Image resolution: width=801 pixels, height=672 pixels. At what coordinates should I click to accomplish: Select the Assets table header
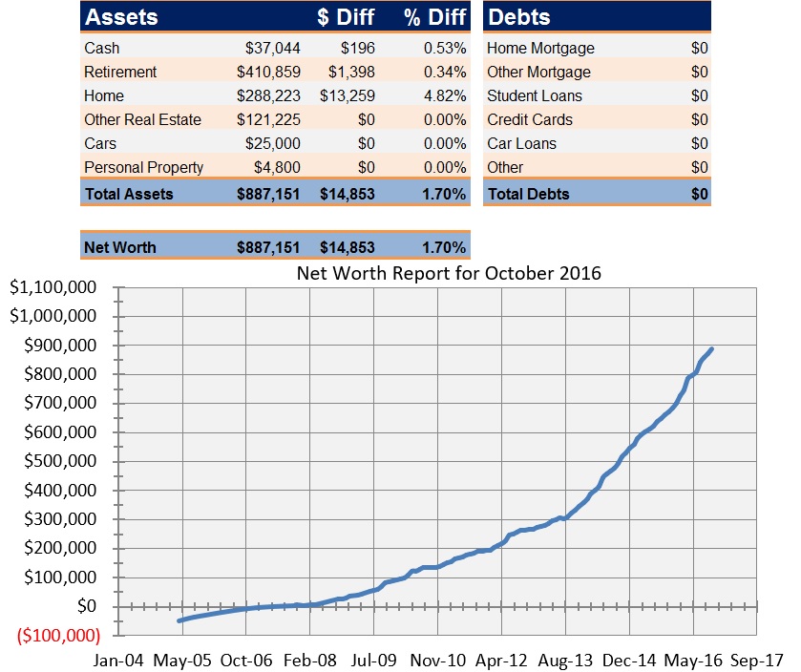[124, 16]
